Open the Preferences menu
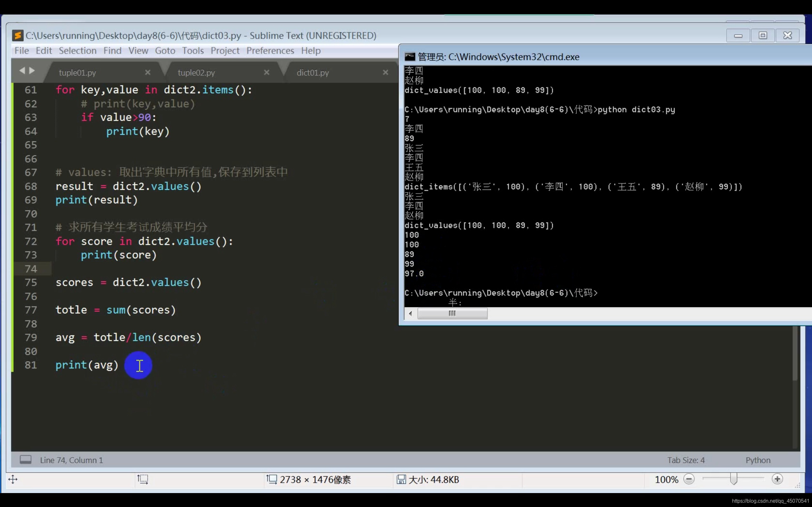Screen dimensions: 812x507 click(x=270, y=51)
